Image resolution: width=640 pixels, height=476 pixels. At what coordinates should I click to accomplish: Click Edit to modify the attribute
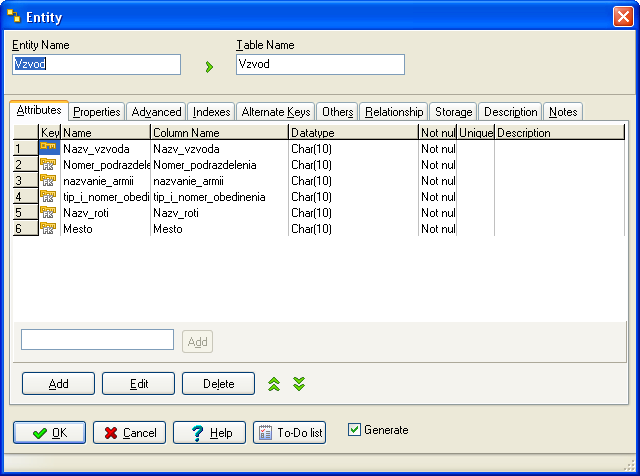click(x=138, y=383)
